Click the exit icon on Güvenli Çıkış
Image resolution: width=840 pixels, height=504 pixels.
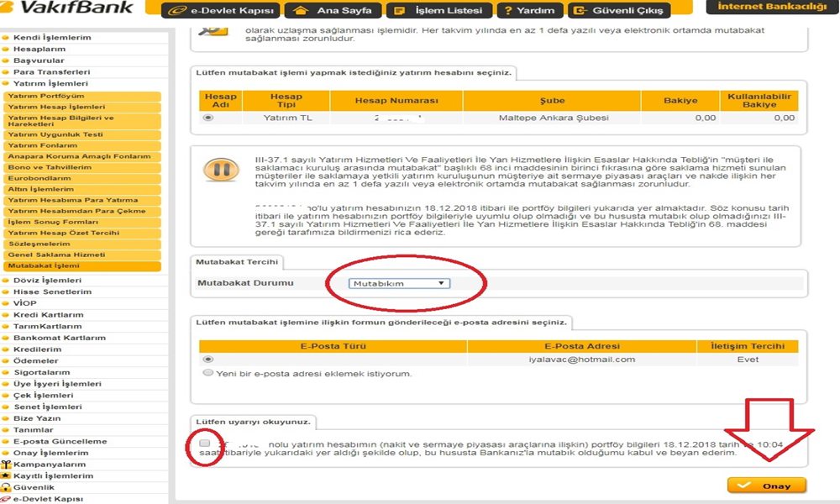pyautogui.click(x=580, y=10)
